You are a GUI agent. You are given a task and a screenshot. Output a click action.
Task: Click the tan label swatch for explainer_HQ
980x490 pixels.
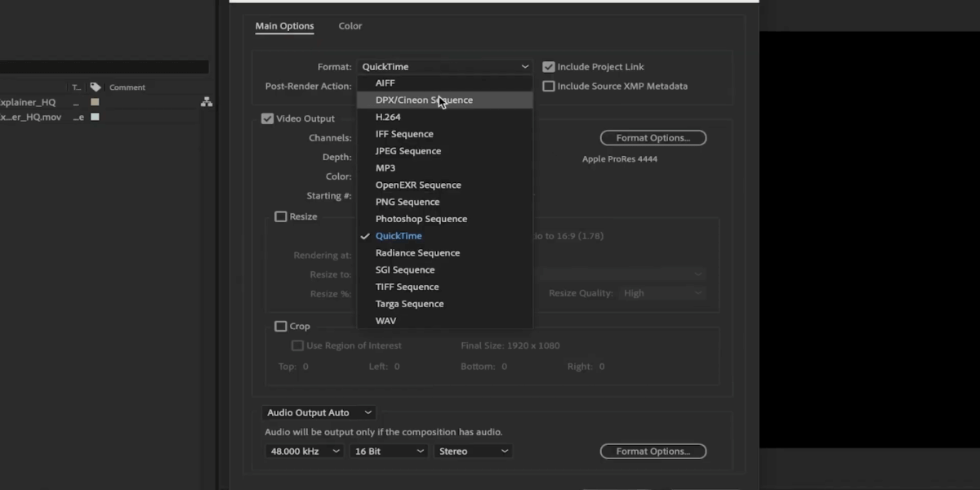coord(95,102)
